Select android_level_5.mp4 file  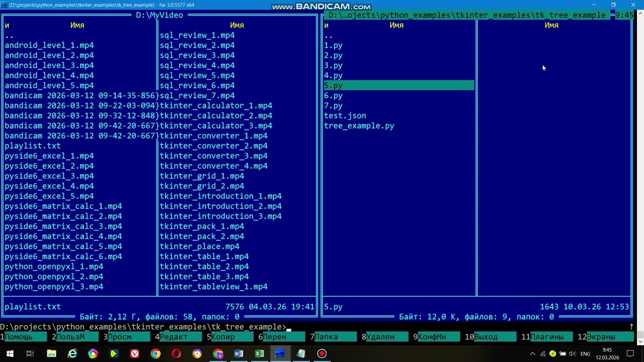pos(49,85)
